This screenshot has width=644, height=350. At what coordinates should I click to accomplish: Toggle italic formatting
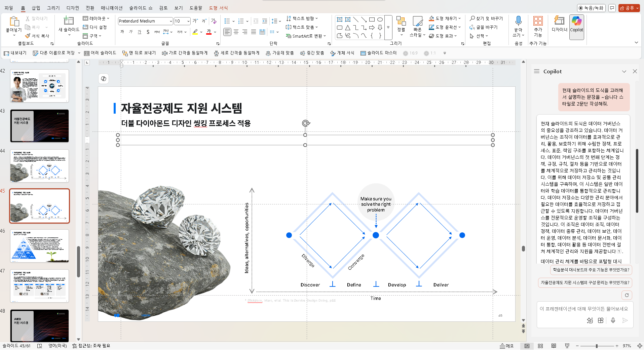(131, 32)
